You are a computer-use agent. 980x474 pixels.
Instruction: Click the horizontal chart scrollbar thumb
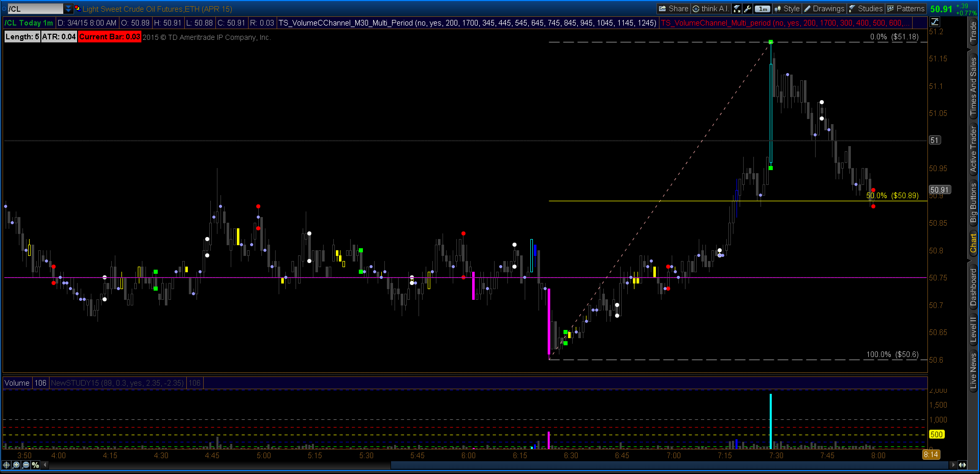coord(670,465)
